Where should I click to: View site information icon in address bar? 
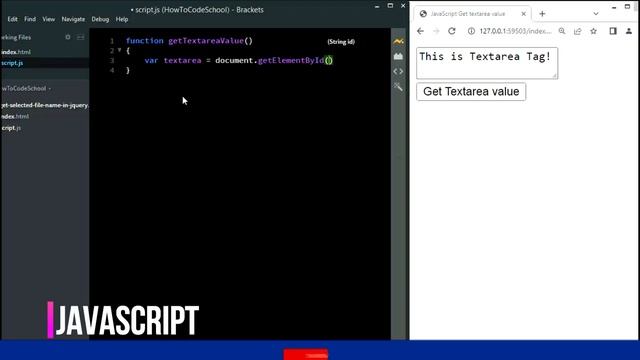471,31
